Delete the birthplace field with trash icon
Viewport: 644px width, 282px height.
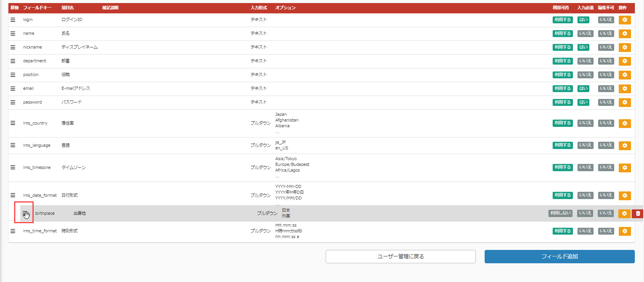638,214
